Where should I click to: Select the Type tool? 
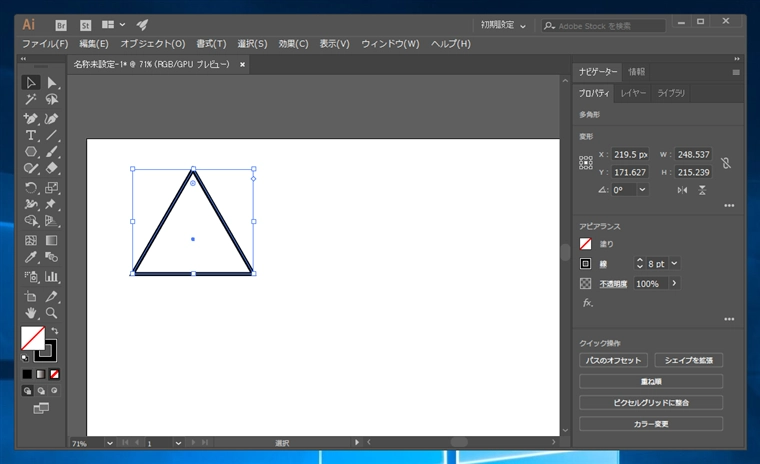tap(31, 135)
